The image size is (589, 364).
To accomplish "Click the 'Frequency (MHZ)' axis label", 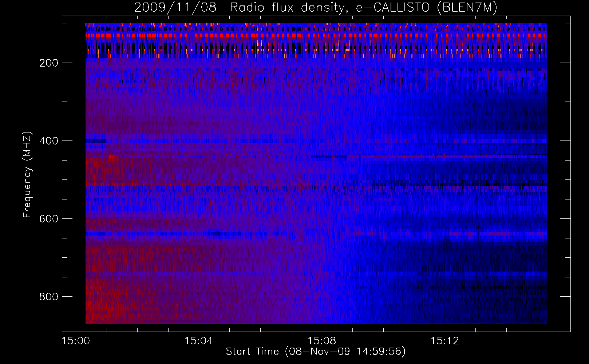I will click(x=27, y=174).
